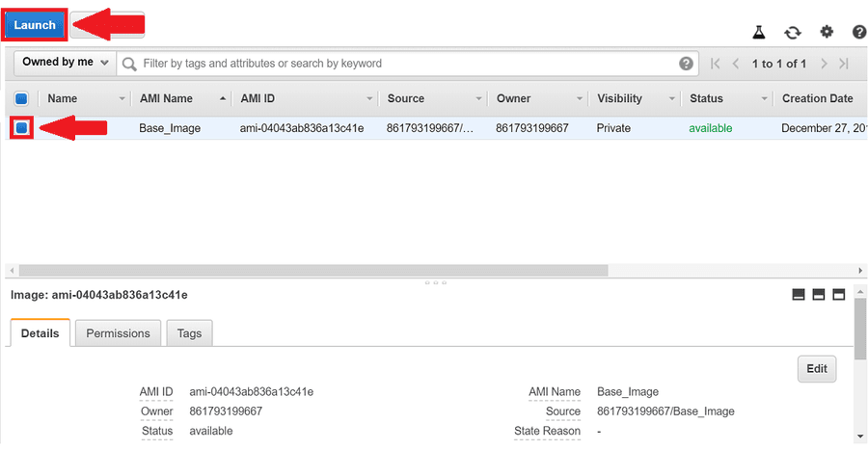Click the Image: ami-04043ab836a13c41e heading
Viewport: 868px width, 450px height.
(99, 295)
